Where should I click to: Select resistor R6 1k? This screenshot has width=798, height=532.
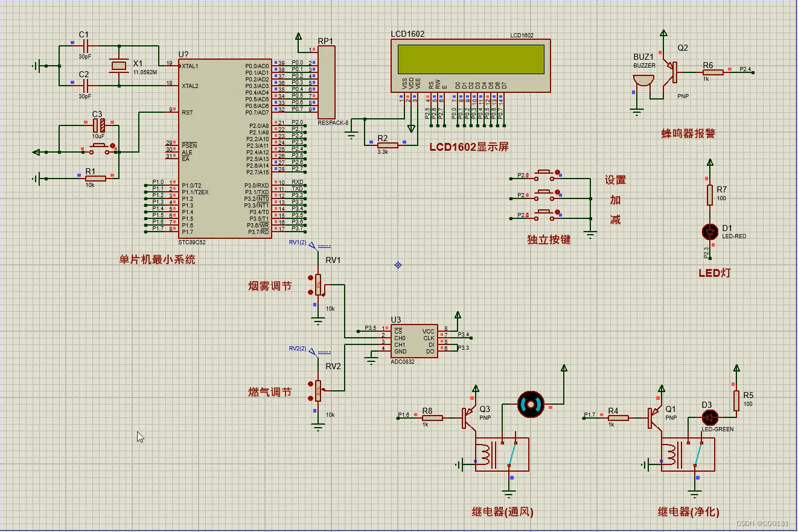[x=713, y=72]
